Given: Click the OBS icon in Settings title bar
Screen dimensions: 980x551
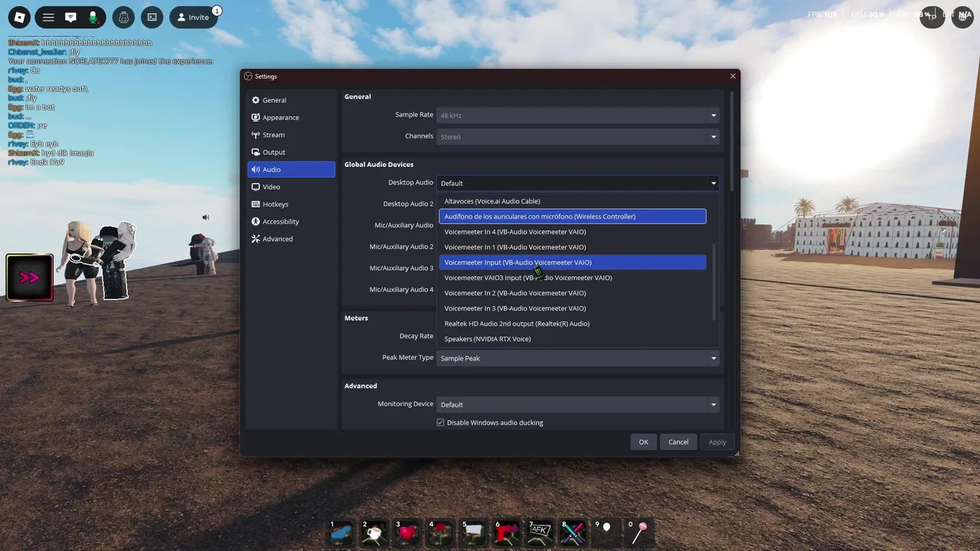Looking at the screenshot, I should tap(248, 77).
